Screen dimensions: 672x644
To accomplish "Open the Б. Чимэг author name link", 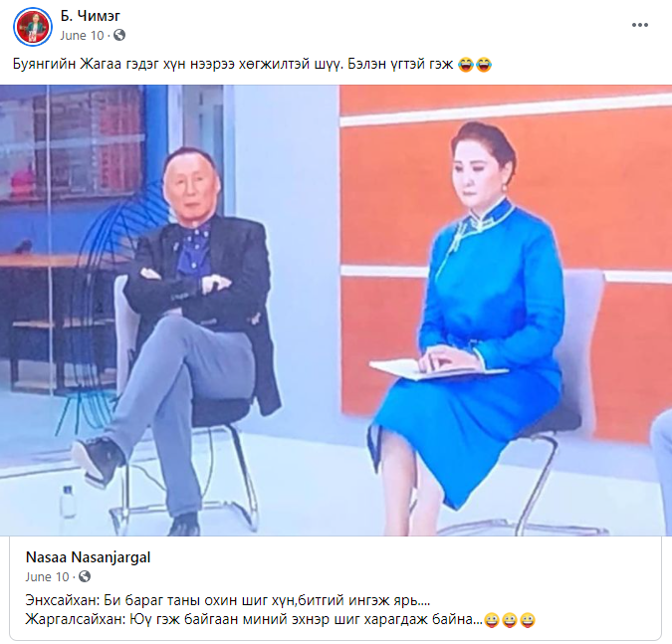I will (90, 16).
